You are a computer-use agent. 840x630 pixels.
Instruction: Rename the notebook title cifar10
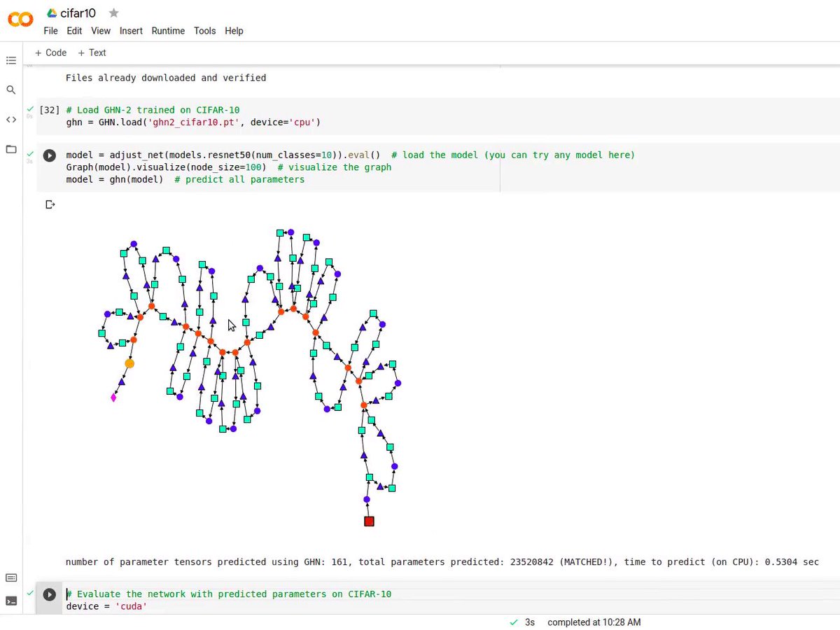tap(78, 13)
